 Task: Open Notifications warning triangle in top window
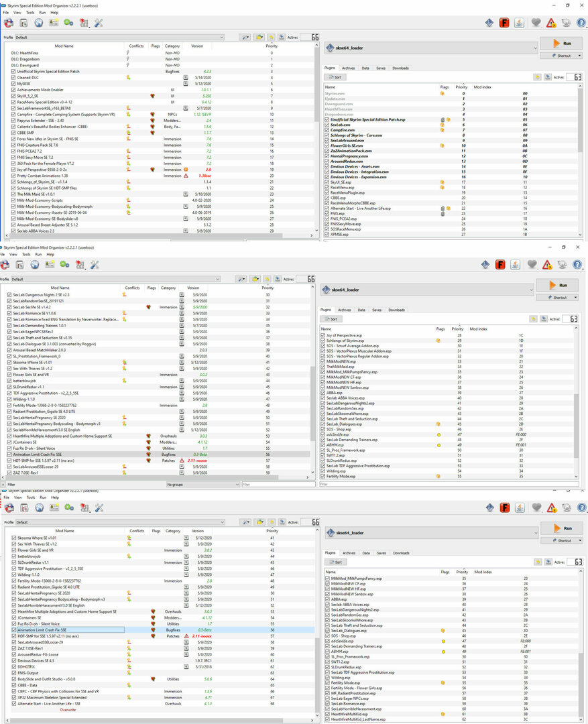pyautogui.click(x=551, y=23)
